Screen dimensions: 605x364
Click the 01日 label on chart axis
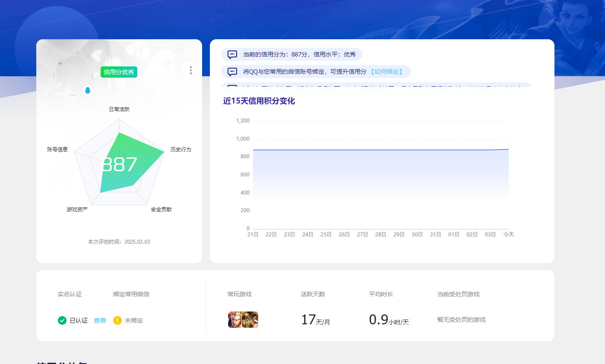[454, 235]
